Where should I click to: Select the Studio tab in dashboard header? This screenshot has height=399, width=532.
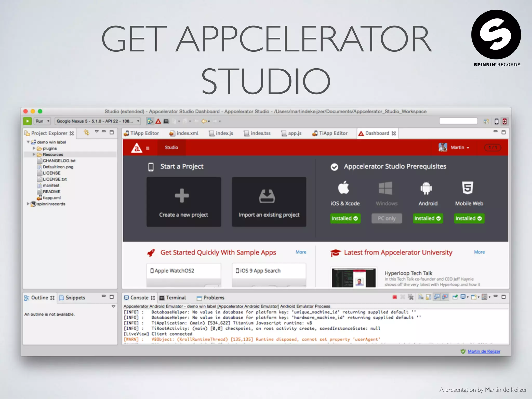(171, 148)
